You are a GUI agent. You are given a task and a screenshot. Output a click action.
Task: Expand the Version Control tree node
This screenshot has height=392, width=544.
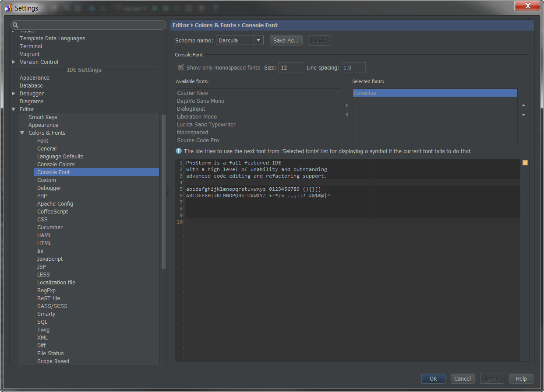pyautogui.click(x=14, y=62)
